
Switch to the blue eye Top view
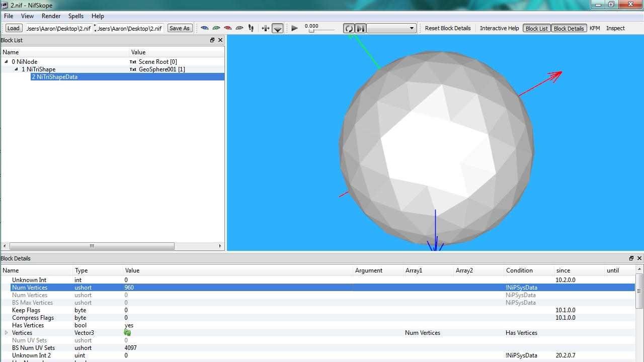204,28
